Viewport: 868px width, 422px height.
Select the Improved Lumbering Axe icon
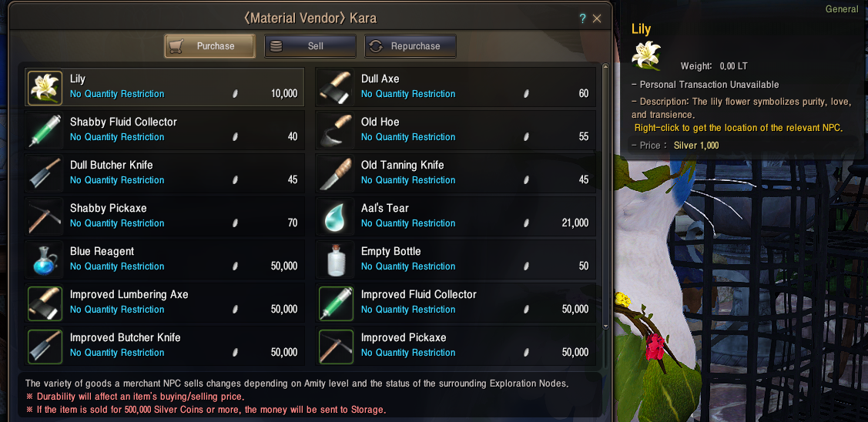[45, 303]
